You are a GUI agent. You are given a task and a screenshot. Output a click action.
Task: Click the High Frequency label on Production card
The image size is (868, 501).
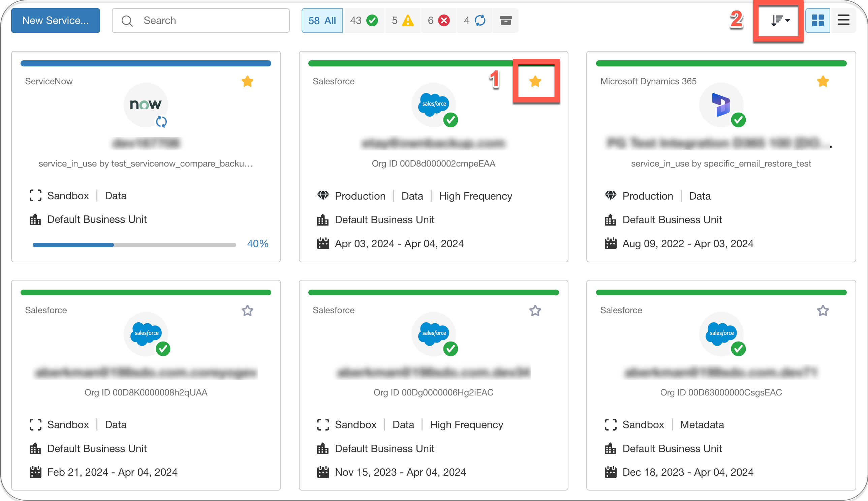pyautogui.click(x=475, y=196)
